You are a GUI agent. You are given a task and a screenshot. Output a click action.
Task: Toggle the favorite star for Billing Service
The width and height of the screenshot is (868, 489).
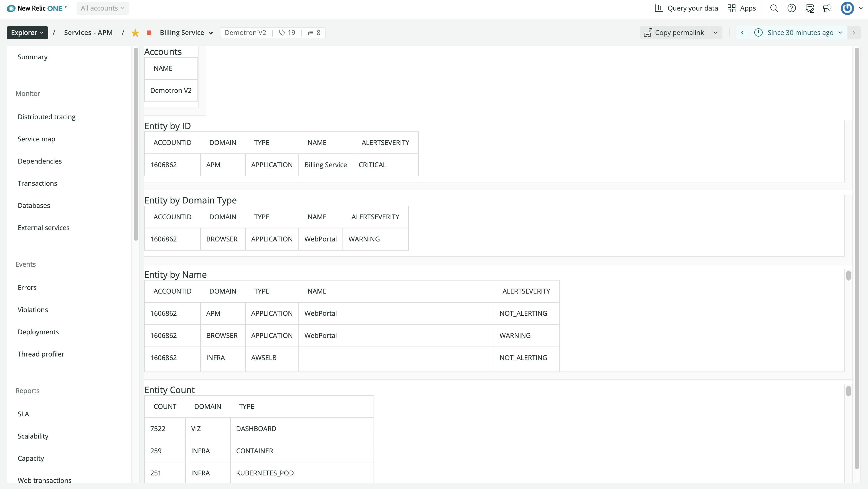pyautogui.click(x=135, y=33)
